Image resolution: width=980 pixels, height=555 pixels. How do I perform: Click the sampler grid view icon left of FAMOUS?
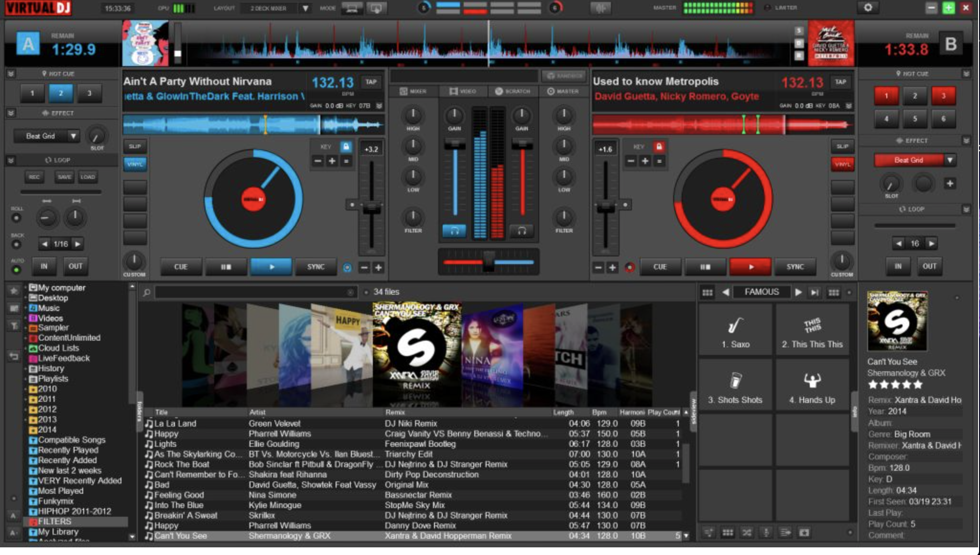click(707, 292)
